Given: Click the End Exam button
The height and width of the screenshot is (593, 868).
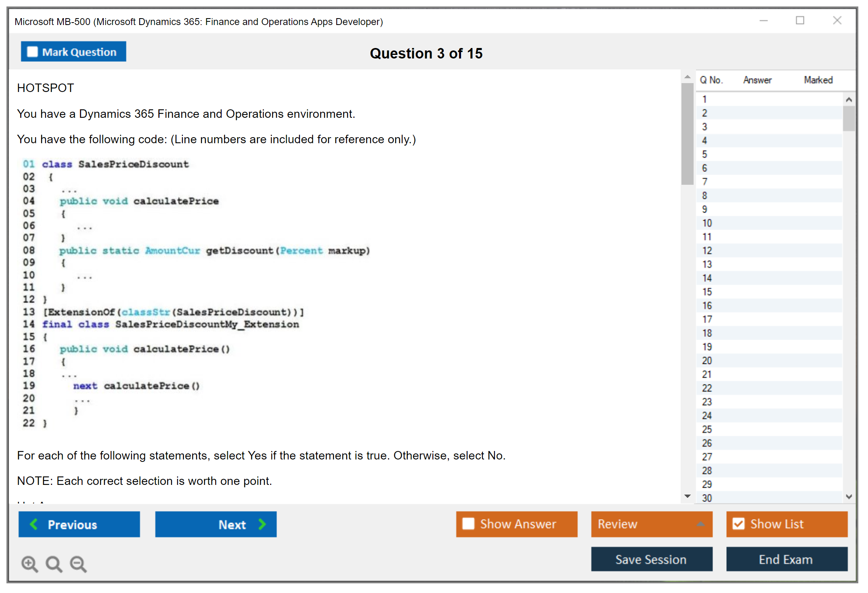Looking at the screenshot, I should pyautogui.click(x=786, y=559).
